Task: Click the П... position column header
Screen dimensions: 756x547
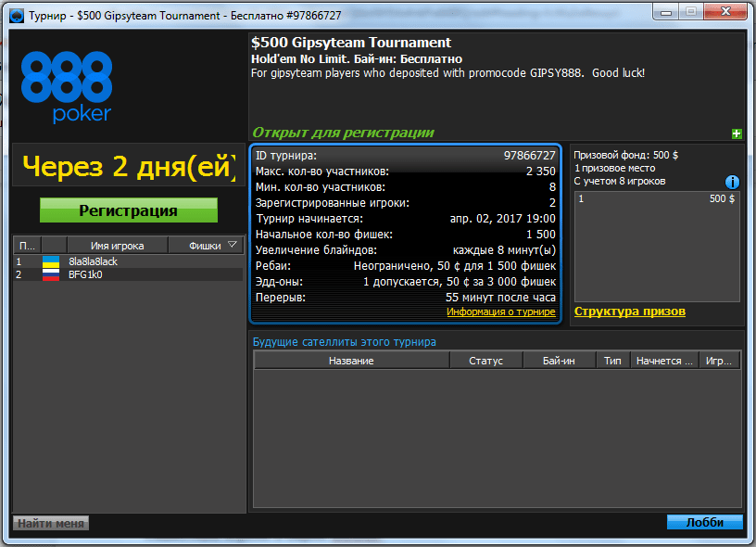Action: (x=27, y=246)
